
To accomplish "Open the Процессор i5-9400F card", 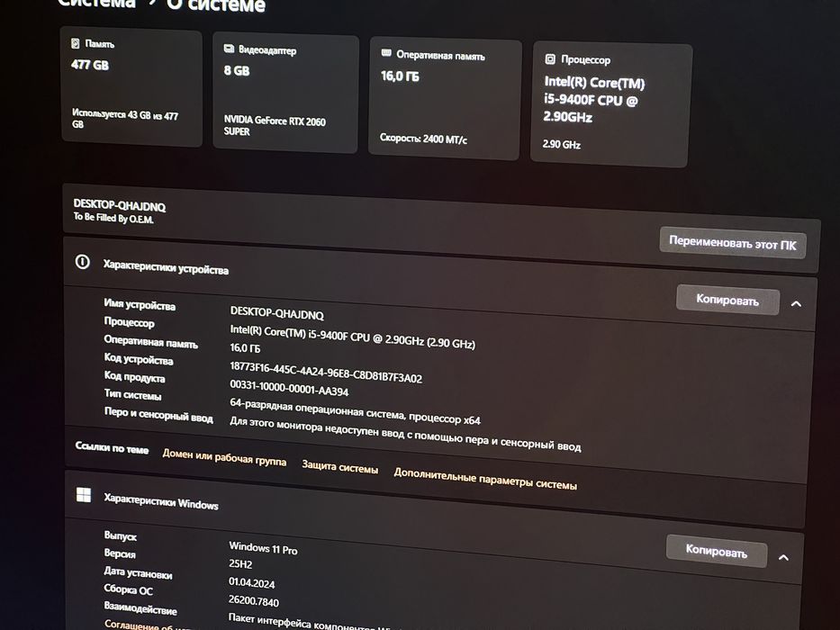I will pyautogui.click(x=610, y=105).
